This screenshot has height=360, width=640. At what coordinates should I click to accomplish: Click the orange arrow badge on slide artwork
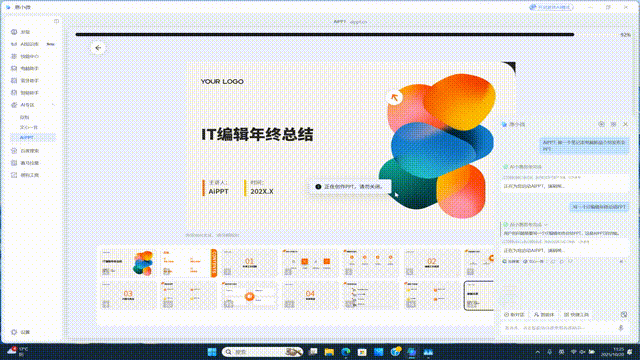click(394, 98)
